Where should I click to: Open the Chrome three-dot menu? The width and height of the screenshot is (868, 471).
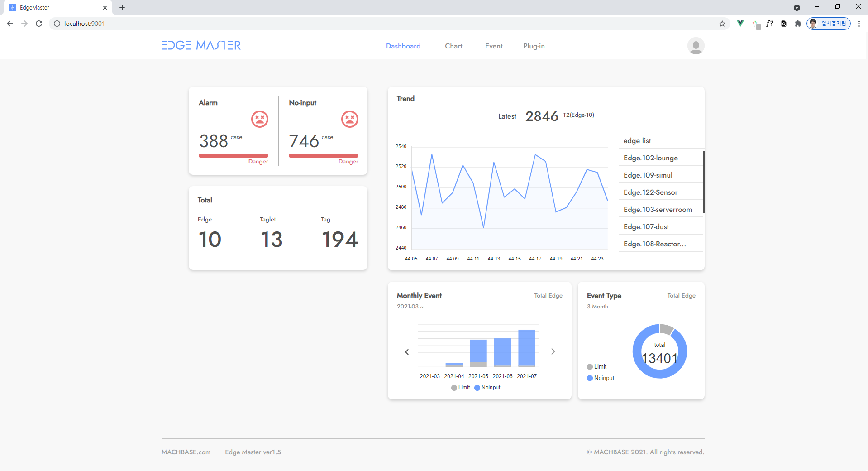[859, 24]
